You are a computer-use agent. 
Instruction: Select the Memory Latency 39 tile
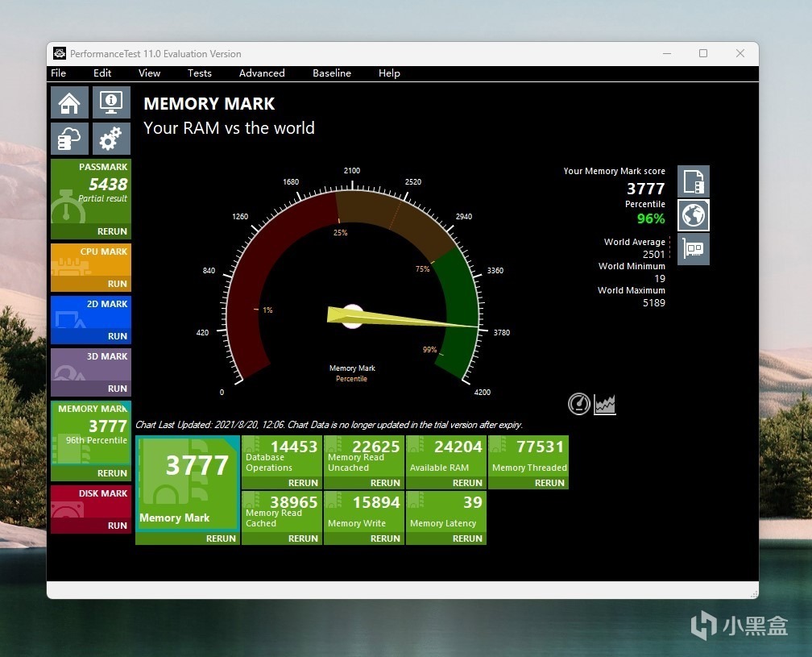point(446,512)
